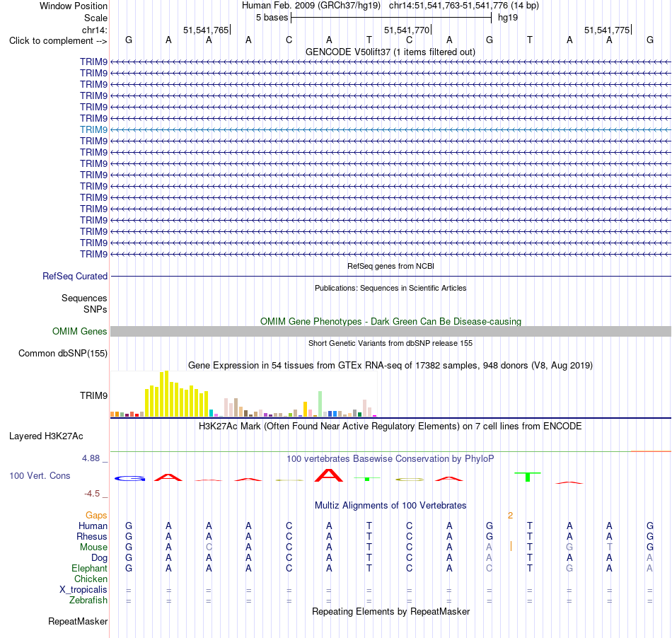Click the Human Feb. 2009 (GRCh37/hg19) title
The image size is (672, 638).
pos(311,6)
